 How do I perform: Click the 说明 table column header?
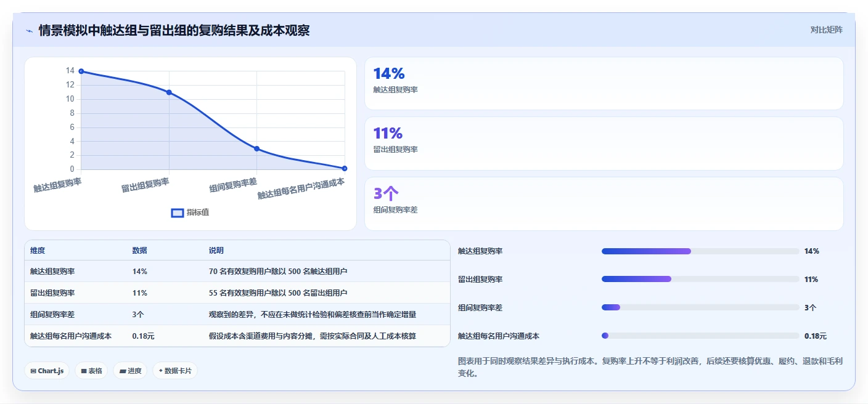click(x=216, y=251)
